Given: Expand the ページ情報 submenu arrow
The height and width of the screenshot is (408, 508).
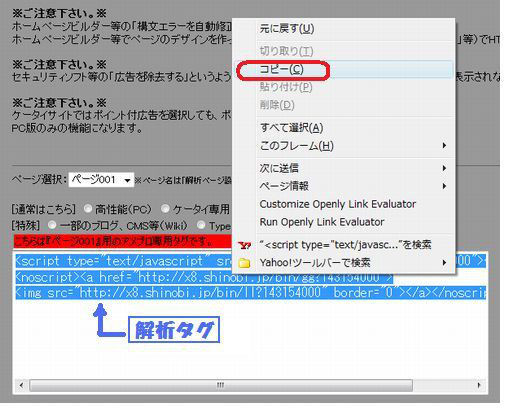Looking at the screenshot, I should point(444,186).
